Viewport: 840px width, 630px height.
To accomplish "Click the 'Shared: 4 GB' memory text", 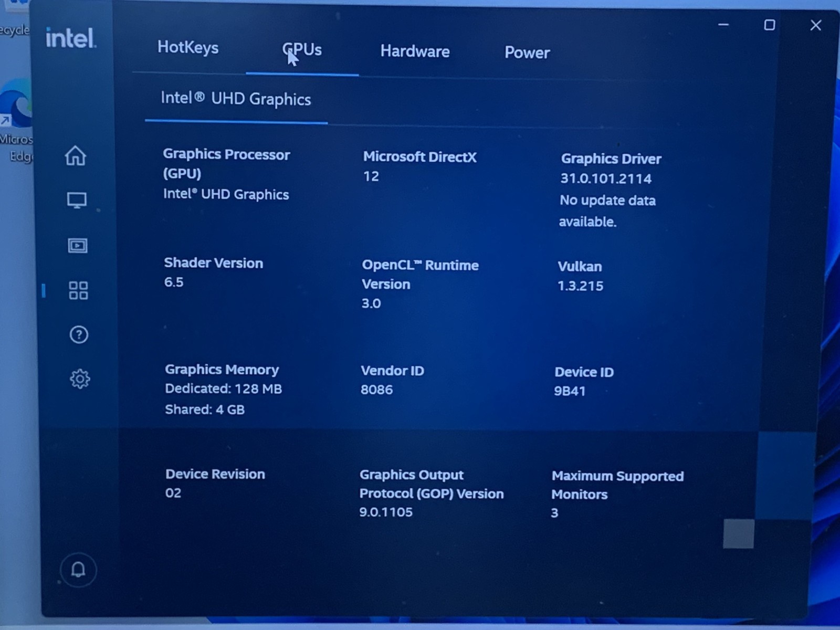I will tap(205, 409).
